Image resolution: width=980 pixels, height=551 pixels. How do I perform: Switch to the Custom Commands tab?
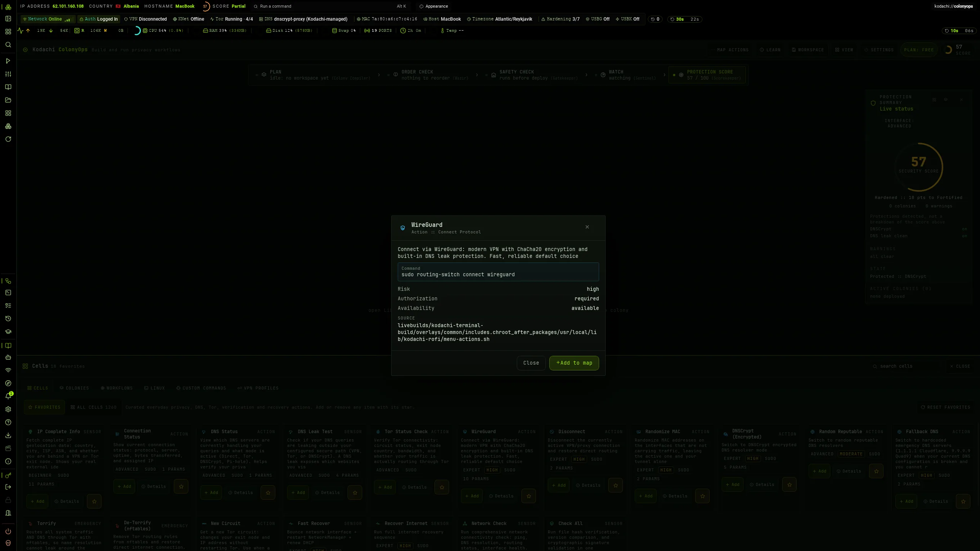[201, 388]
